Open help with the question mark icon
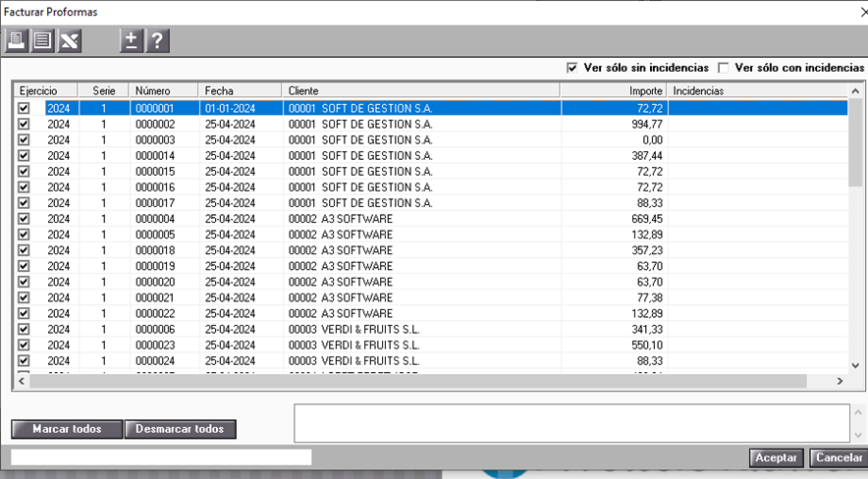868x479 pixels. pos(157,41)
